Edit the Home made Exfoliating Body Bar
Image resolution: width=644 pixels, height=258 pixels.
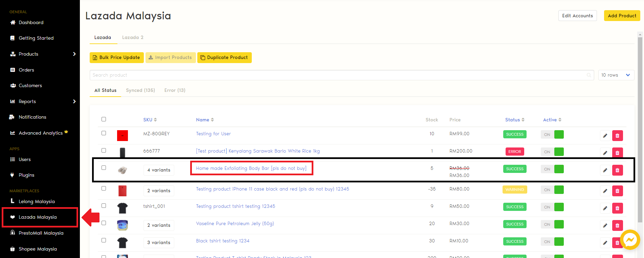pyautogui.click(x=605, y=170)
